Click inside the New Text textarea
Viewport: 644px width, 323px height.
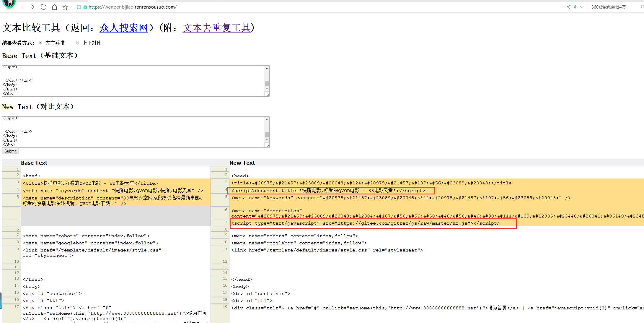[133, 132]
